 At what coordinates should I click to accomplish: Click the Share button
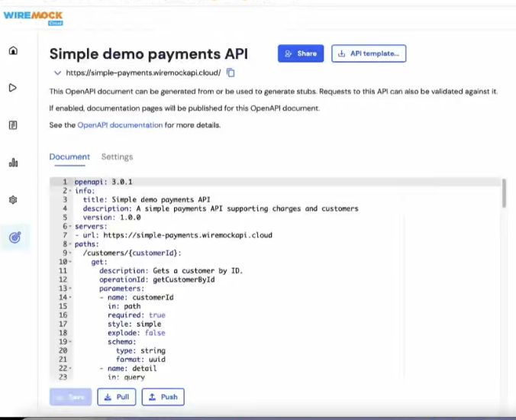coord(301,53)
